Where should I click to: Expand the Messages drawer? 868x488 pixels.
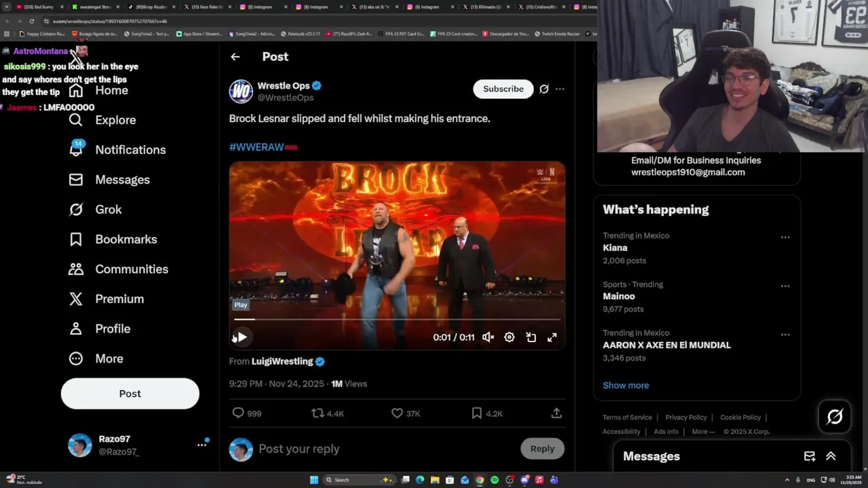(x=831, y=456)
